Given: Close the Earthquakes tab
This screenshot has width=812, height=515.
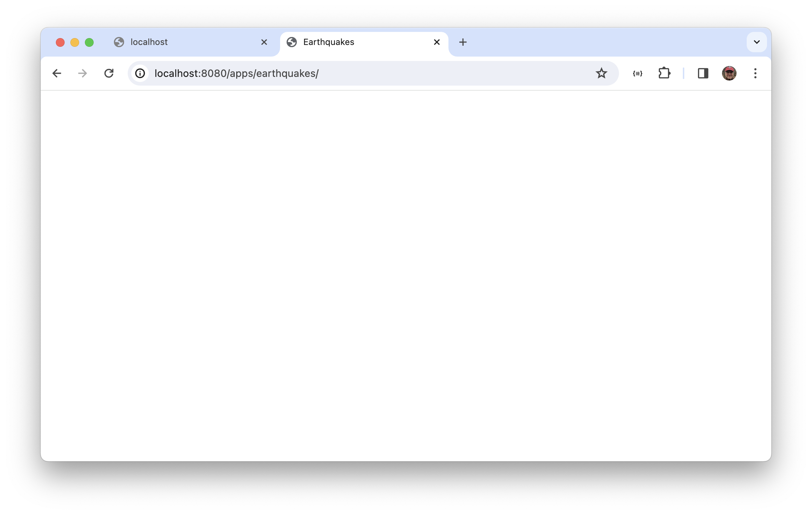Looking at the screenshot, I should coord(437,42).
